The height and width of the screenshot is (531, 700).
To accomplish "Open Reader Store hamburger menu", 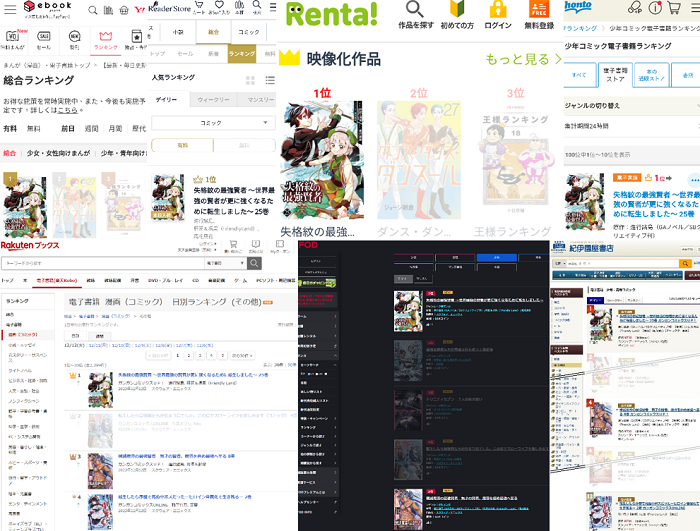I will pyautogui.click(x=273, y=7).
